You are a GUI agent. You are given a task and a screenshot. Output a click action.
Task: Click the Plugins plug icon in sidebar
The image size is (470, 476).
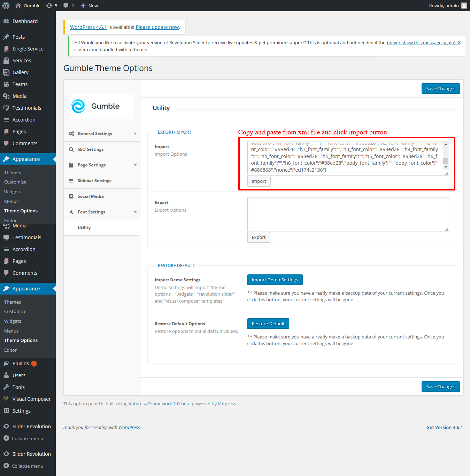click(x=6, y=364)
